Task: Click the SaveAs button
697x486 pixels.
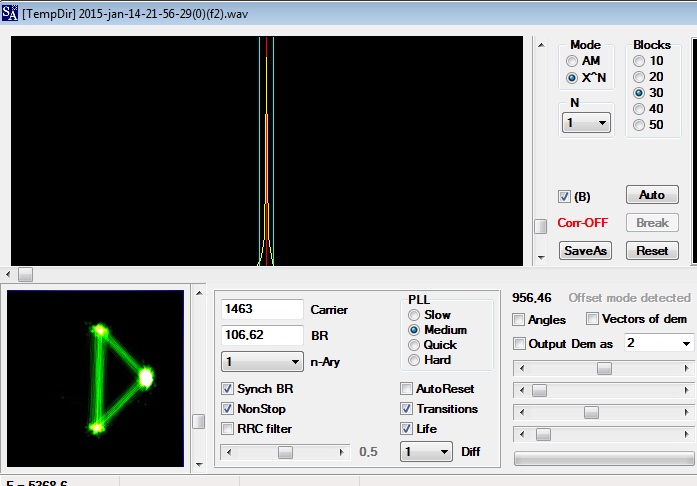Action: [x=585, y=251]
